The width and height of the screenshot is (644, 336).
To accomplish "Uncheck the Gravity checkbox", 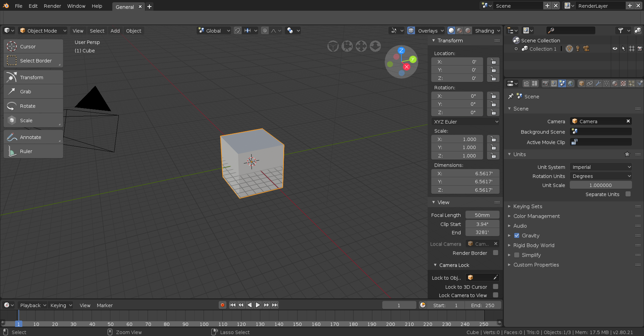I will pos(517,236).
